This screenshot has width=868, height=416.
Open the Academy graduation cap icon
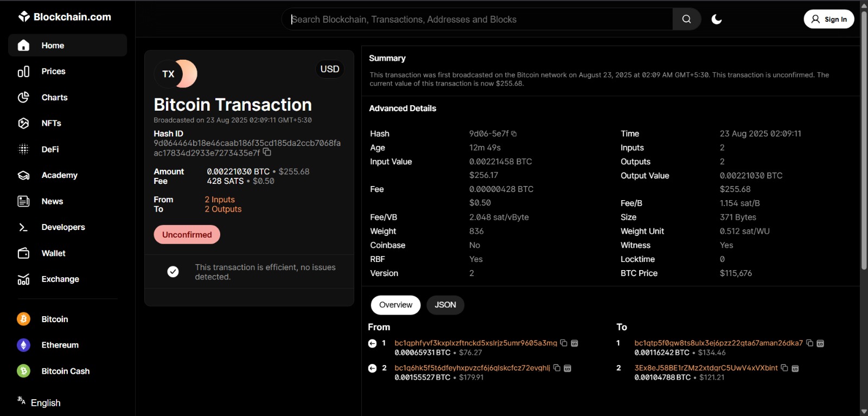[23, 175]
